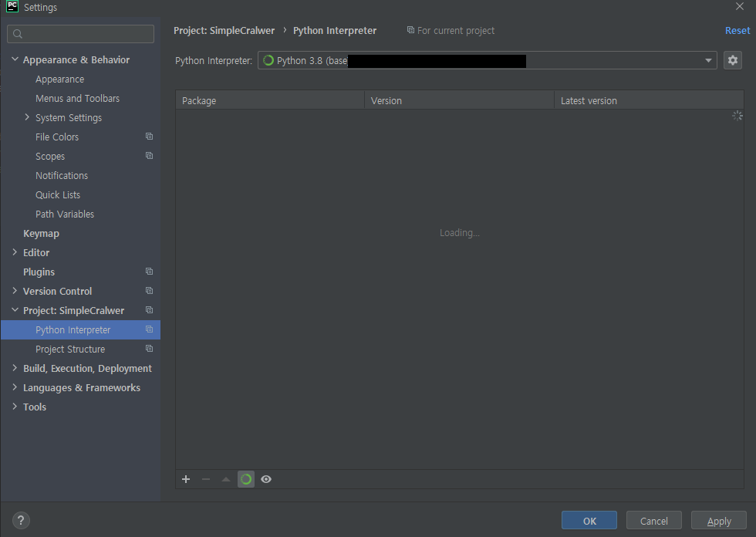This screenshot has width=756, height=537.
Task: Click Project: SimpleCralwer breadcrumb
Action: (224, 30)
